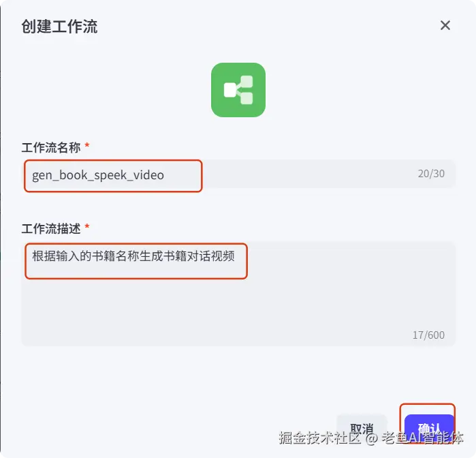The image size is (476, 458).
Task: Click the 20/30 character counter
Action: click(431, 174)
